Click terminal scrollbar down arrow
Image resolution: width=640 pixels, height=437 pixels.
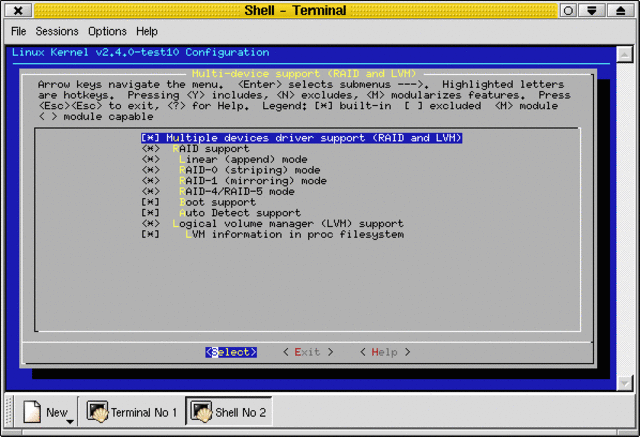pyautogui.click(x=624, y=383)
